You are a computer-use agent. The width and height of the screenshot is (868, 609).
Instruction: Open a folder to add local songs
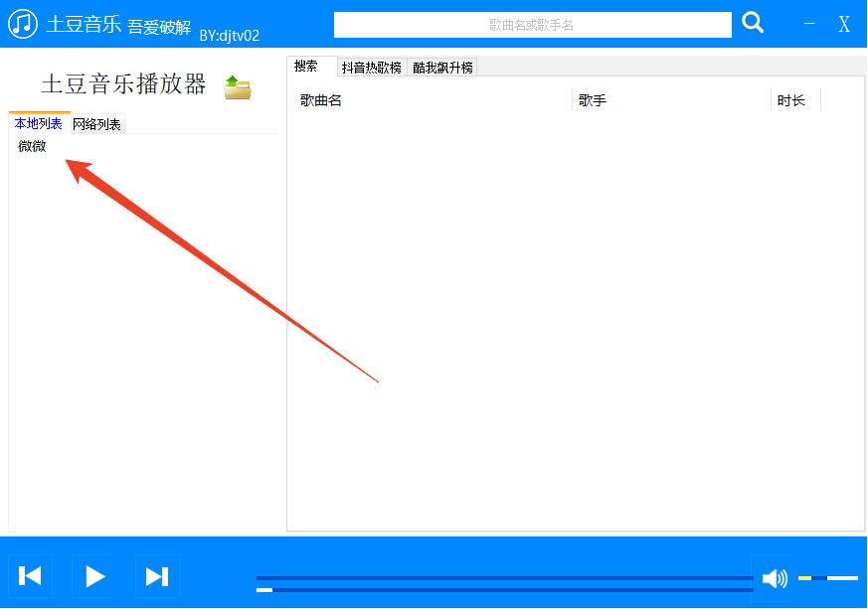(238, 87)
